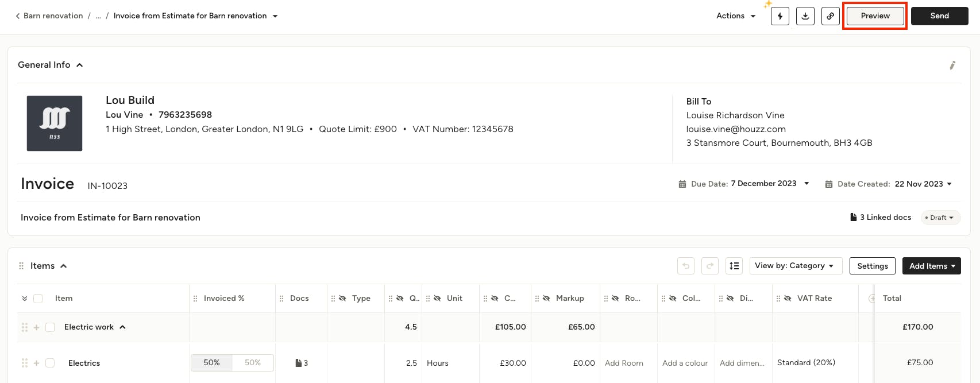The image size is (980, 383).
Task: Click the VAT Rate column drag handle
Action: pyautogui.click(x=778, y=299)
